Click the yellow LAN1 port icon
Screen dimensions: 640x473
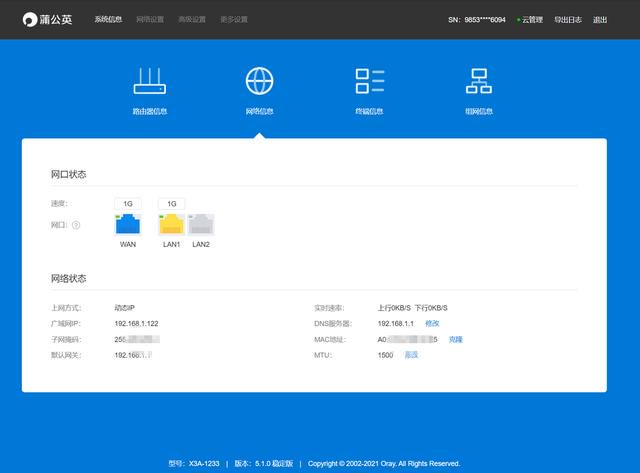point(171,224)
